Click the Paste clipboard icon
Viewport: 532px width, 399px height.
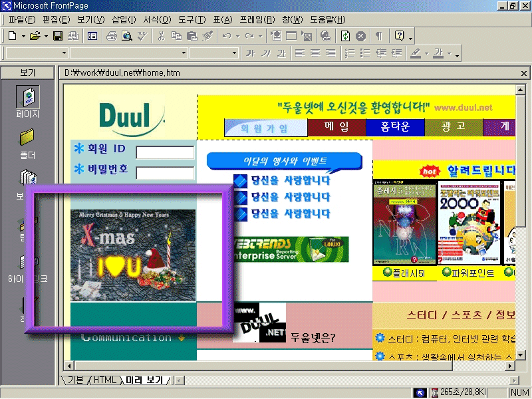192,36
